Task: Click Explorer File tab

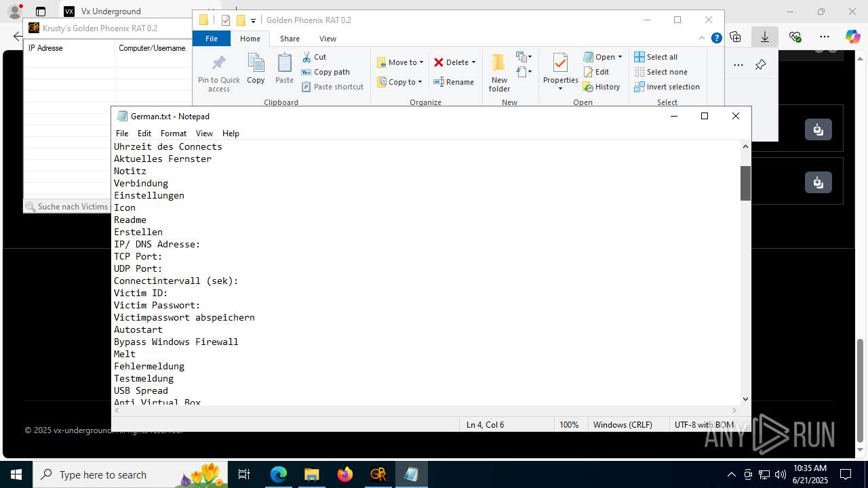Action: 212,39
